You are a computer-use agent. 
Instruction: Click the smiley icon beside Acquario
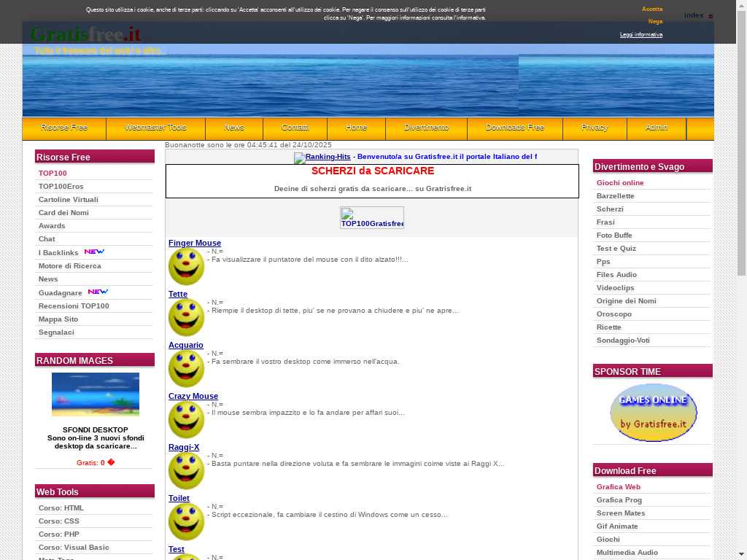coord(186,369)
